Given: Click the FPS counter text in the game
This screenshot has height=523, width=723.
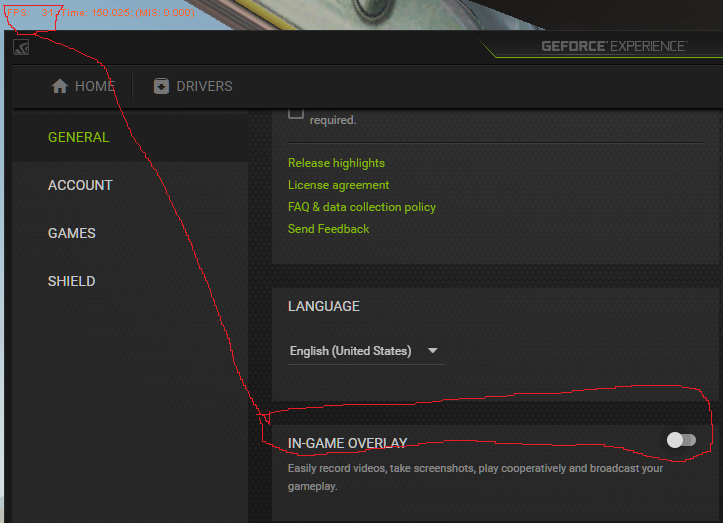Looking at the screenshot, I should click(x=101, y=12).
